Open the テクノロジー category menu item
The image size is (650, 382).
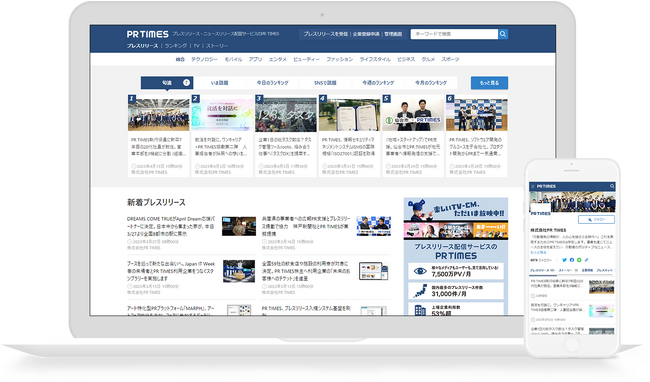click(204, 60)
